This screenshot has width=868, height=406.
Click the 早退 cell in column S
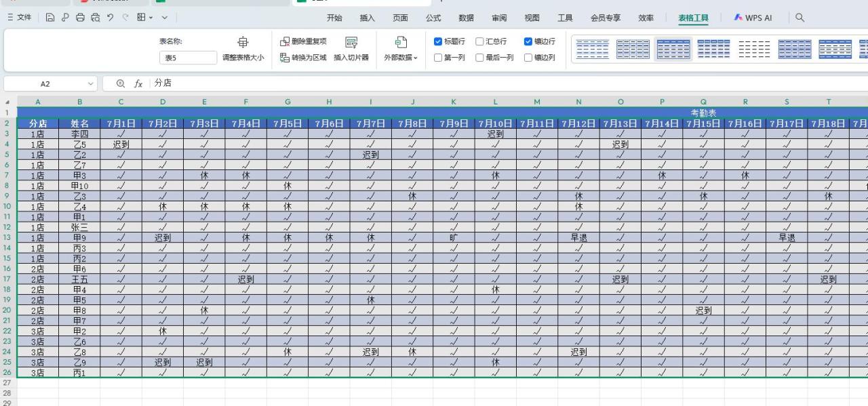point(787,237)
